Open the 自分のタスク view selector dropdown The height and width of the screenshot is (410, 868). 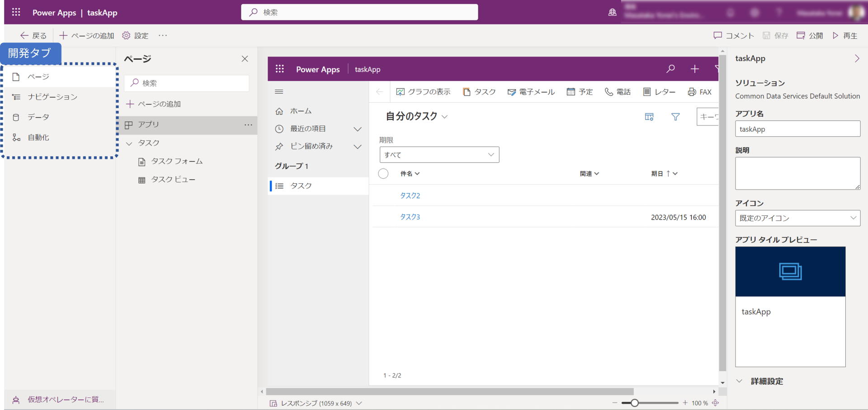click(x=416, y=116)
